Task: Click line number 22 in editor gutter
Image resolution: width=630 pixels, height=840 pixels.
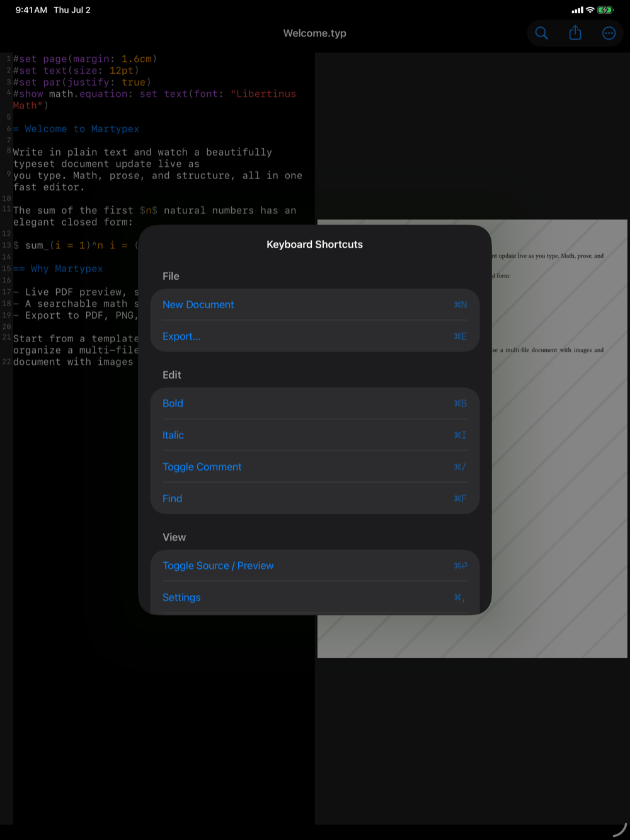Action: click(6, 362)
